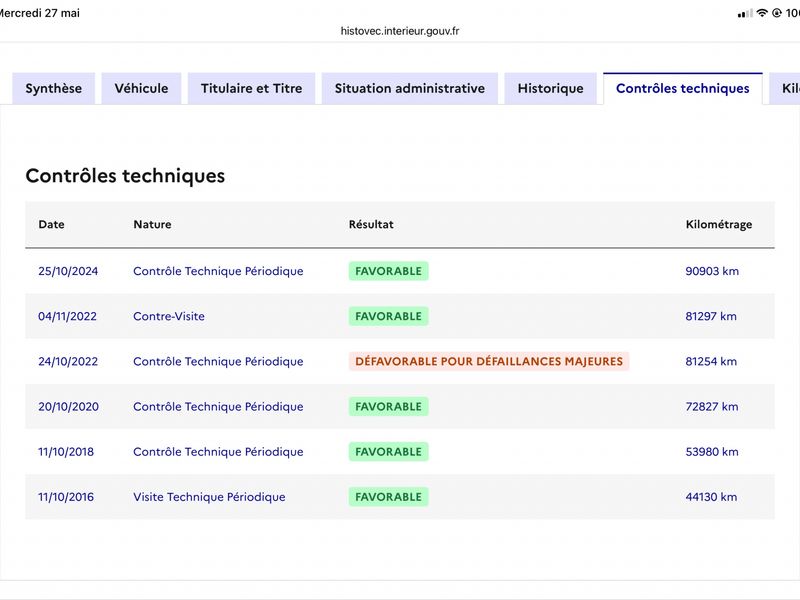The image size is (800, 600).
Task: Tap the histovec.interieur.gouv.fr address bar
Action: coord(400,31)
